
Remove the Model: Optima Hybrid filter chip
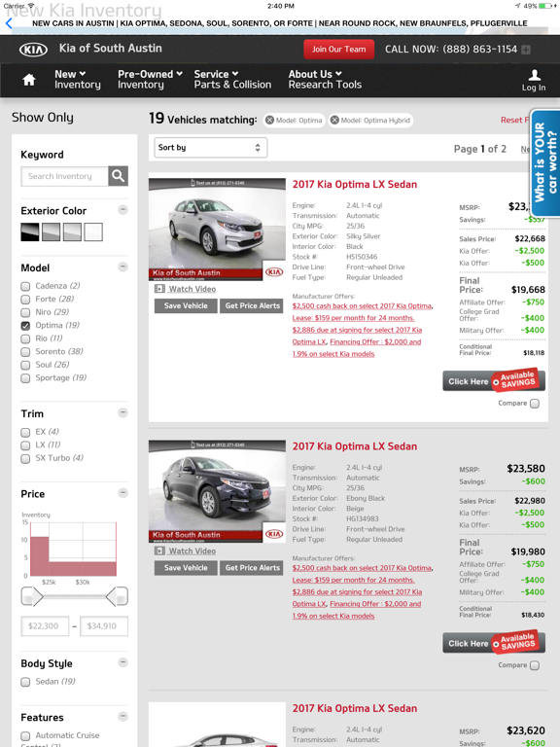(x=334, y=120)
